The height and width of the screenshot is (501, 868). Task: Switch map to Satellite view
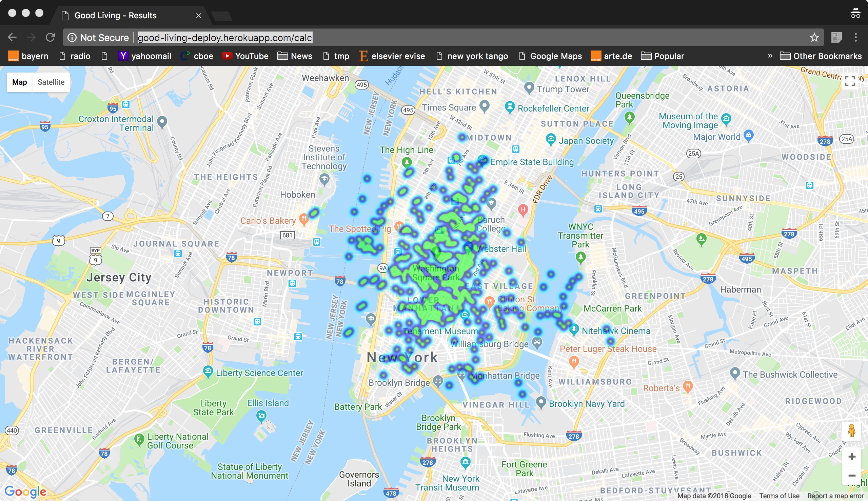tap(51, 82)
